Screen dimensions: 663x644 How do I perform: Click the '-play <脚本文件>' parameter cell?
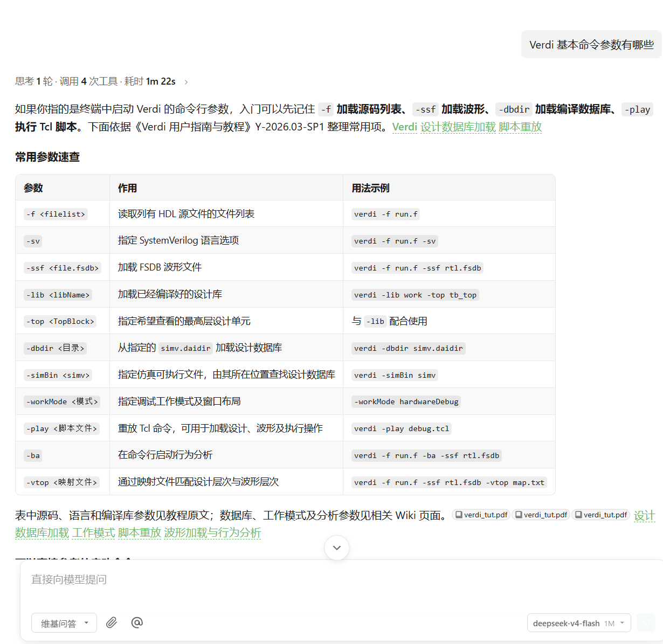(x=61, y=428)
